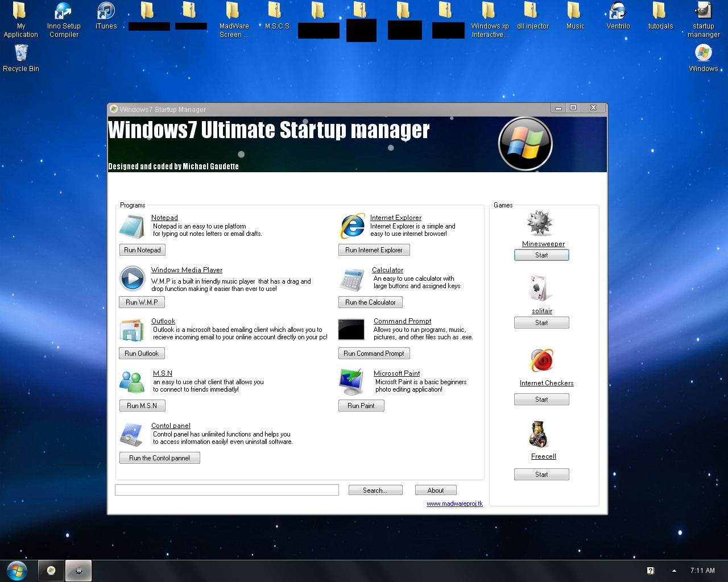The width and height of the screenshot is (728, 582).
Task: Click the Notepad heading link
Action: point(164,218)
